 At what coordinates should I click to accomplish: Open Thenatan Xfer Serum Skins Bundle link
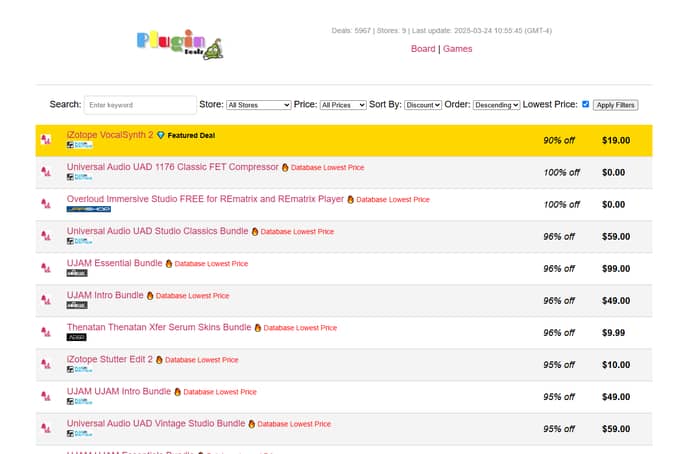(159, 327)
